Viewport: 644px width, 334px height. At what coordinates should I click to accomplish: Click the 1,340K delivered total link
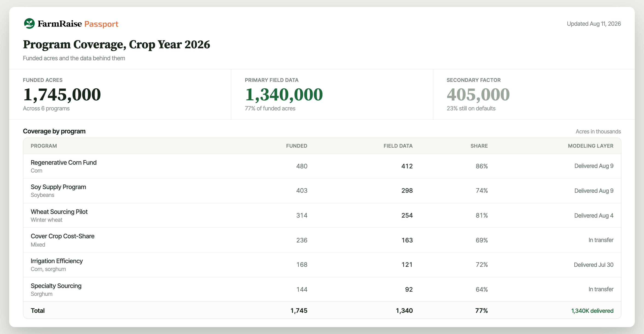[x=592, y=311]
